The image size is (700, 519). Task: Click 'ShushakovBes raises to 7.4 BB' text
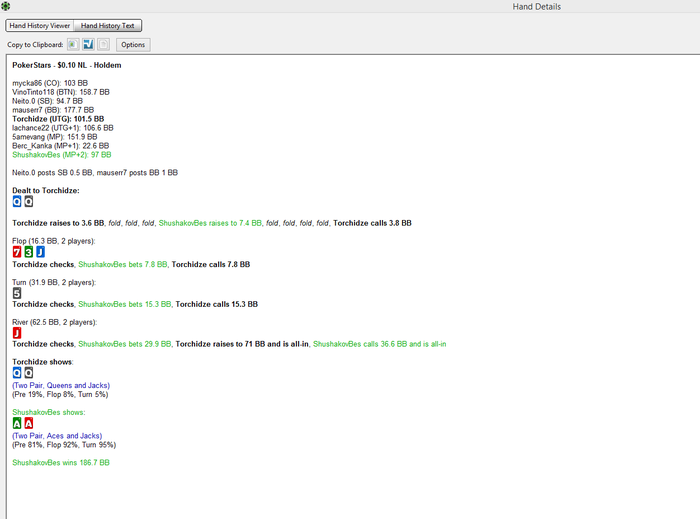pyautogui.click(x=210, y=223)
